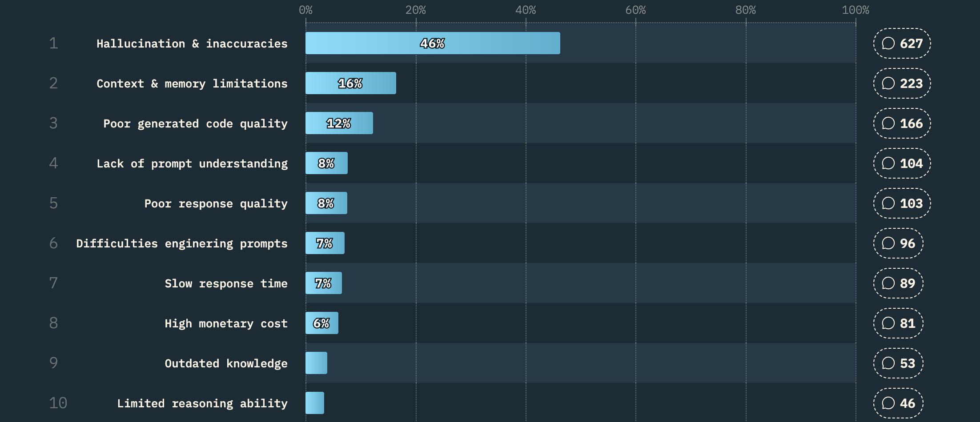This screenshot has height=422, width=980.
Task: Select the Difficulties enginering prompts label
Action: [182, 243]
